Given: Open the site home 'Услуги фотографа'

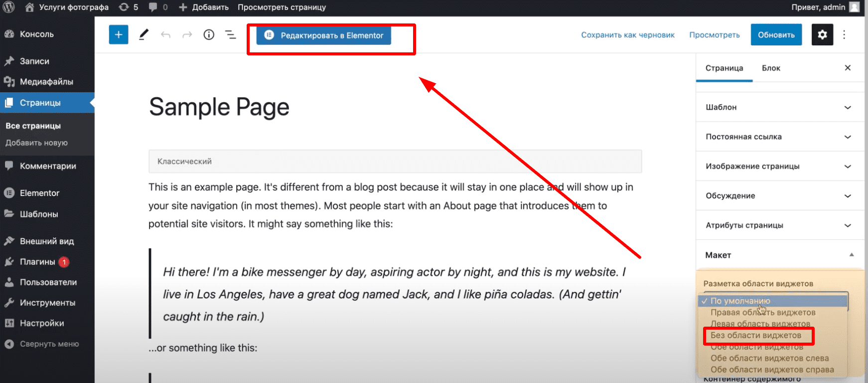Looking at the screenshot, I should coord(67,7).
